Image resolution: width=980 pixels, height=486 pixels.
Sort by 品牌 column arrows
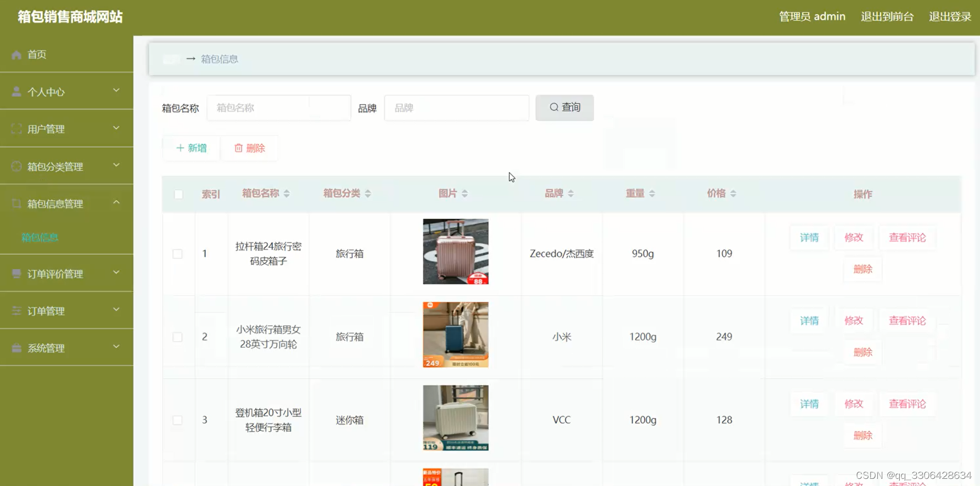[x=571, y=194]
